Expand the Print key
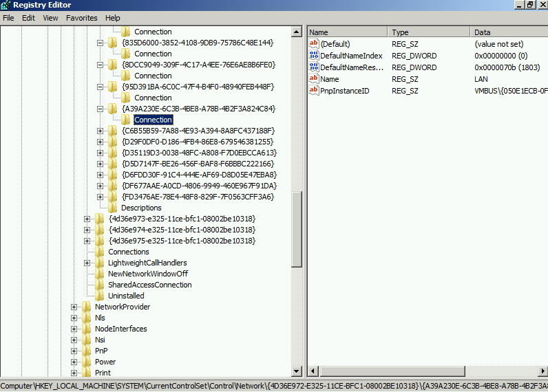The height and width of the screenshot is (392, 548). click(74, 373)
